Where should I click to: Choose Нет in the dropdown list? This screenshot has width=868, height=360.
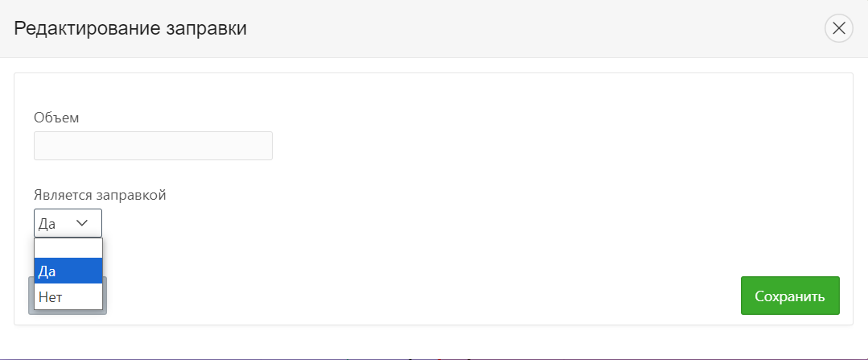pos(68,297)
